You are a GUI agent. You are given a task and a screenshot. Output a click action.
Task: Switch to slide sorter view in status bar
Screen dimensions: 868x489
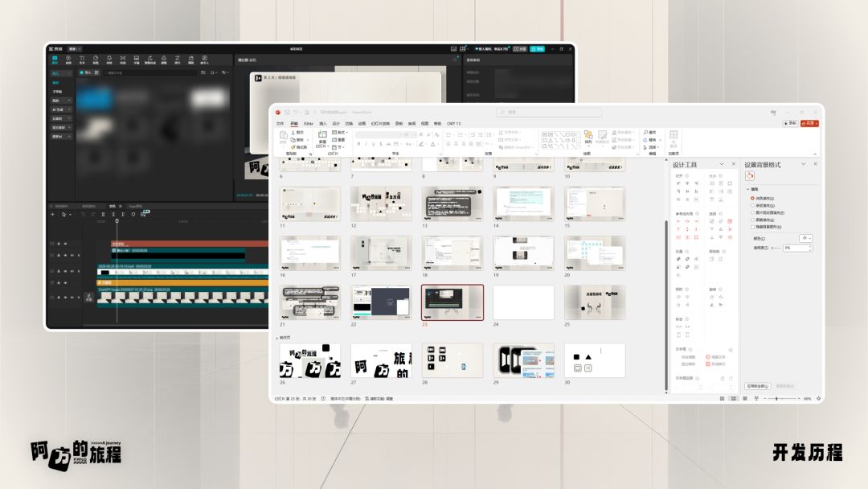coord(734,399)
